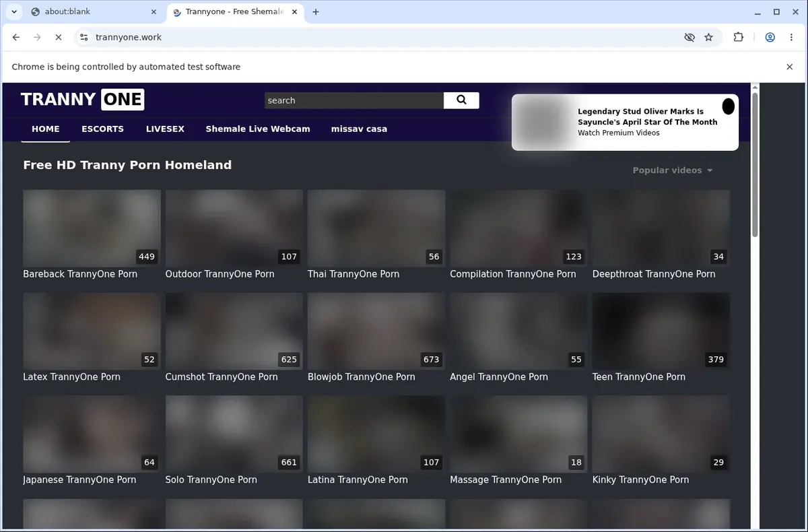Open the Thai category link
The image size is (808, 532).
[353, 274]
